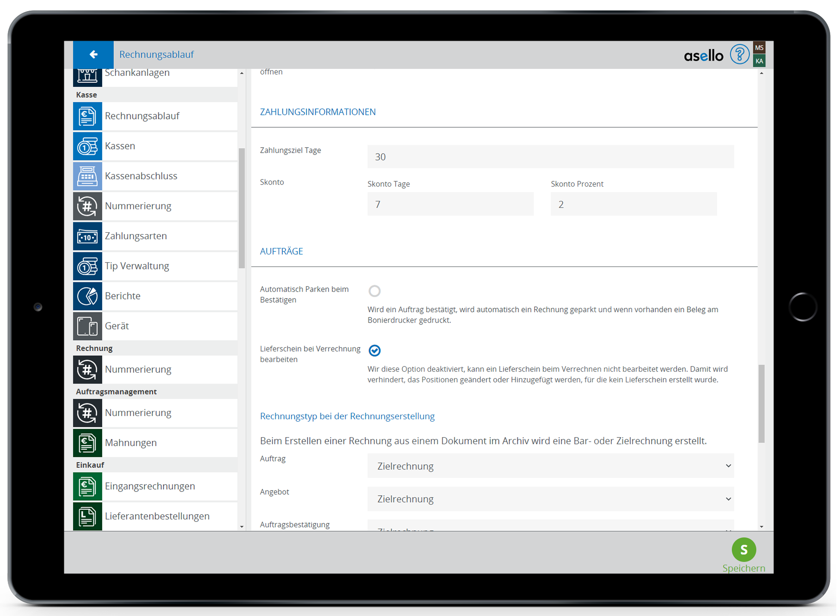Click the Zahlungsziel Tage input field

click(550, 157)
